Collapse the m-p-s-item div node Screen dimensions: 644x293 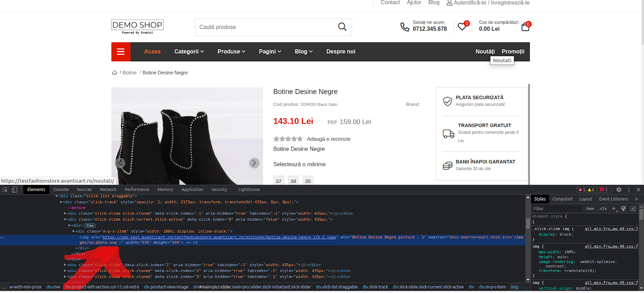(x=74, y=231)
